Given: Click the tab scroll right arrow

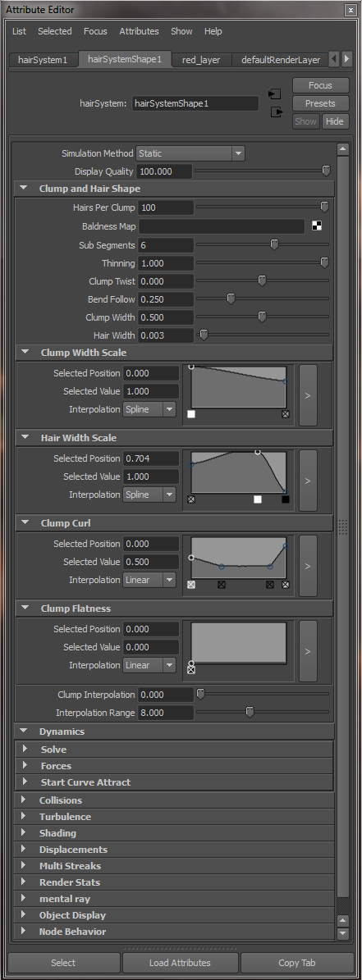Looking at the screenshot, I should click(347, 59).
